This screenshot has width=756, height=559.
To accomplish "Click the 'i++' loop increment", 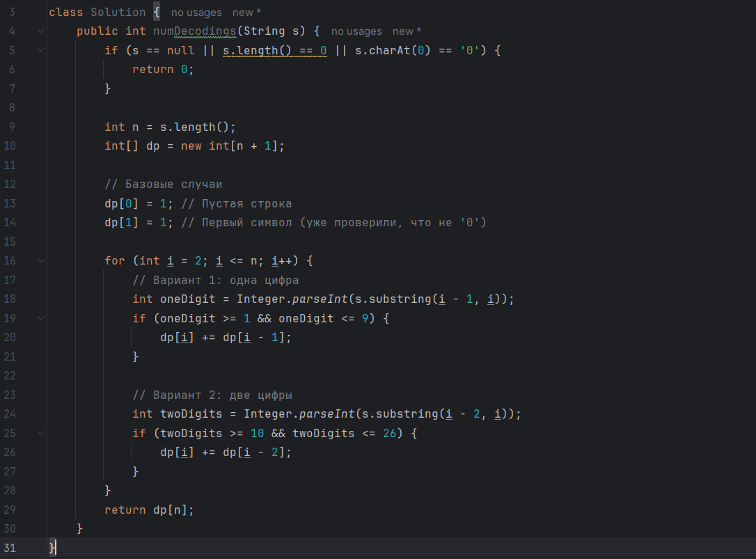I will pyautogui.click(x=281, y=261).
